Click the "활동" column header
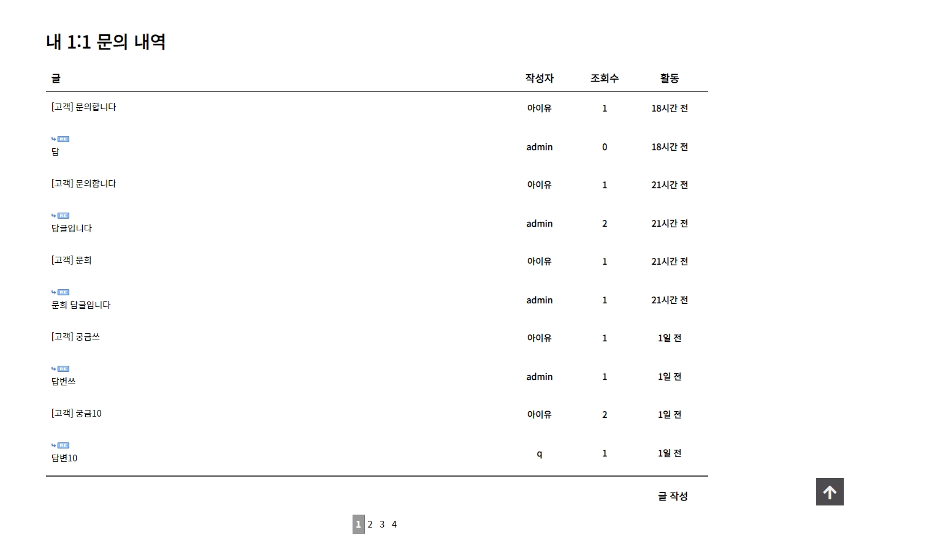929x560 pixels. coord(669,78)
